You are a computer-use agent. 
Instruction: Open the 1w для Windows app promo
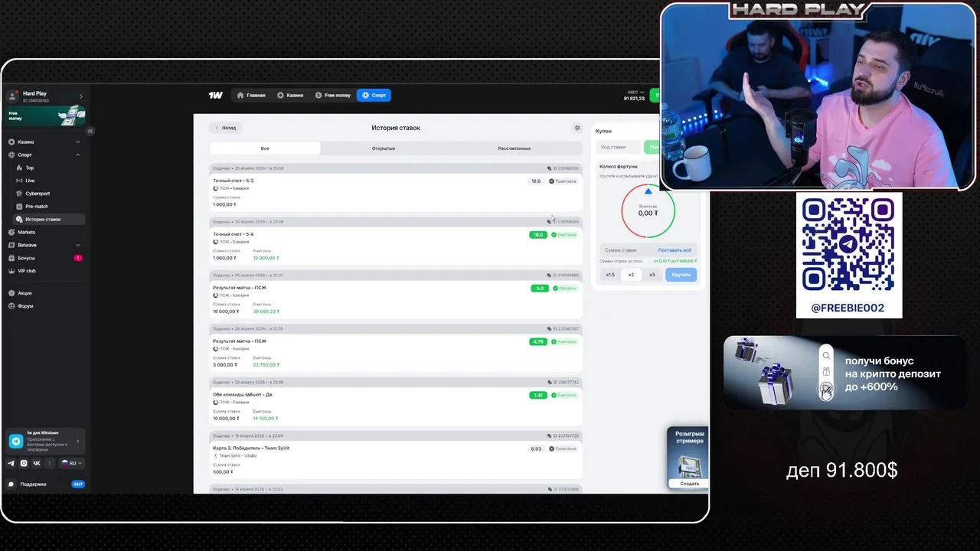(46, 441)
